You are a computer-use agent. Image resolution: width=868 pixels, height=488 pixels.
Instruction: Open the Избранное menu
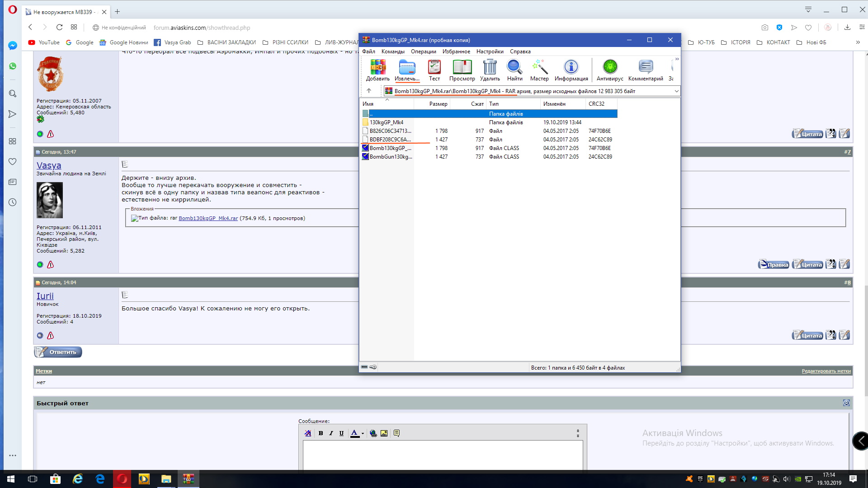point(456,52)
